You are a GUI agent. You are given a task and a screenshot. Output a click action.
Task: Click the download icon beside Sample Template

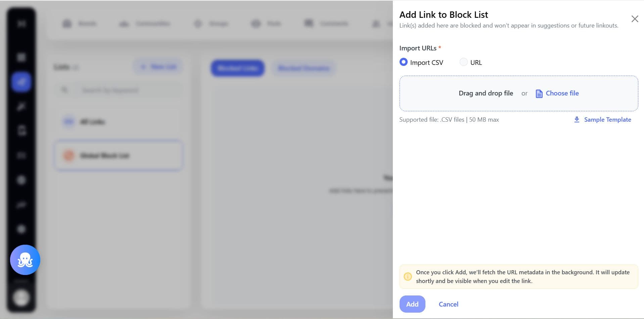(577, 120)
